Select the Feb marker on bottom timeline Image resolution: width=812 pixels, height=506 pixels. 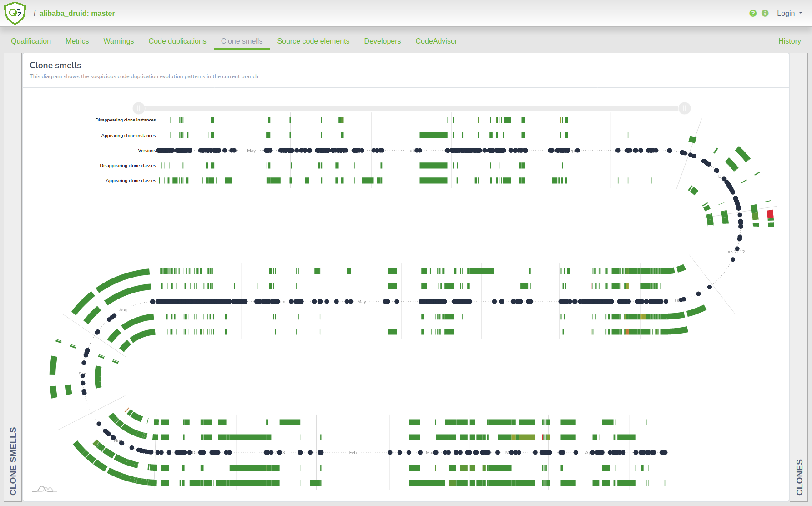[x=353, y=453]
